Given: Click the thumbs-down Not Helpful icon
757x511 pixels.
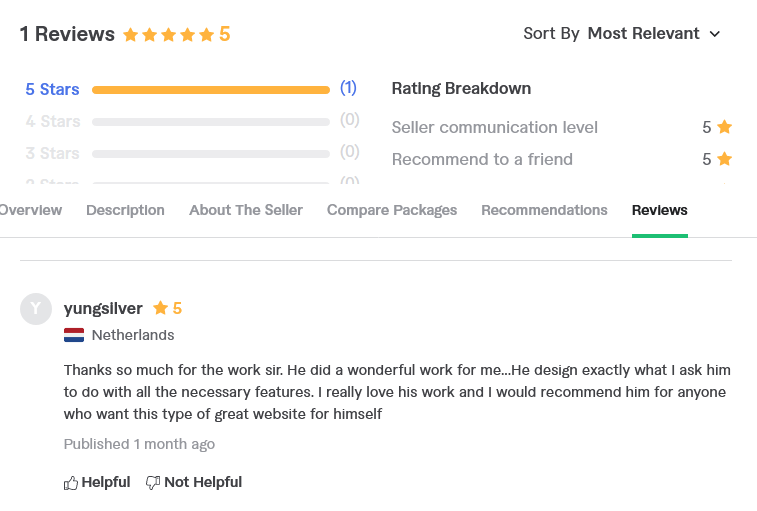Looking at the screenshot, I should pyautogui.click(x=153, y=483).
